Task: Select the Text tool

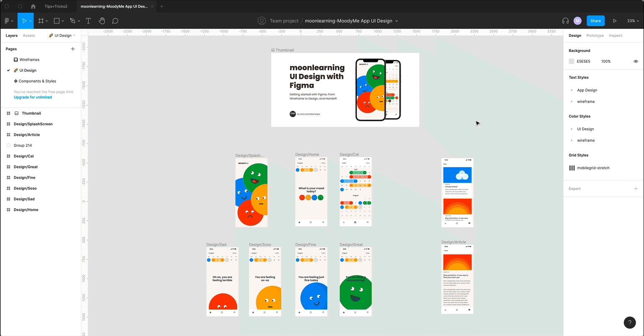Action: (x=88, y=21)
